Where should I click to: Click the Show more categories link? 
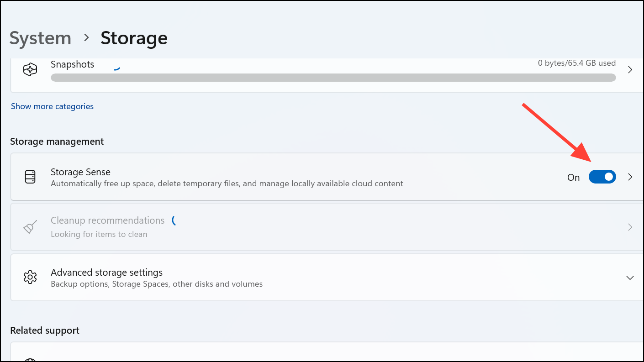52,106
